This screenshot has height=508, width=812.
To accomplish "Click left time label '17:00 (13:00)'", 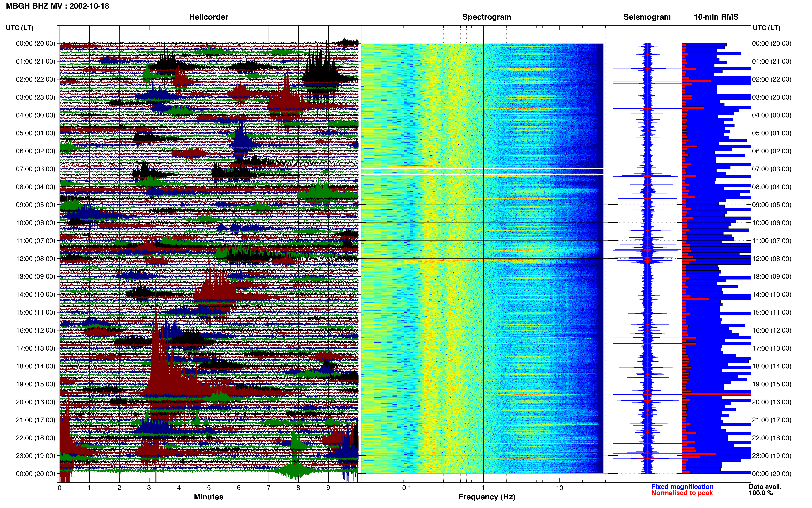I will 36,348.
